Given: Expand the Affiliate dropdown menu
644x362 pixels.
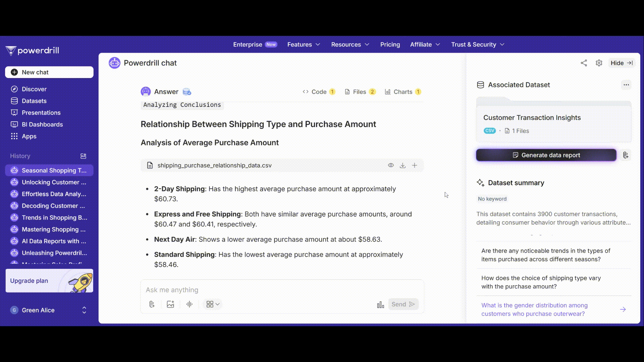Looking at the screenshot, I should [425, 45].
